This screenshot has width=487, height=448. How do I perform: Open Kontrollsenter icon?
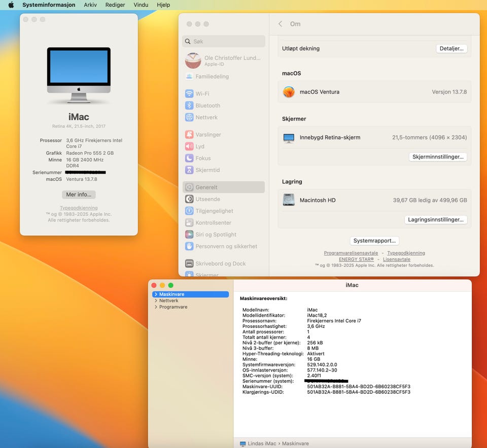[189, 223]
